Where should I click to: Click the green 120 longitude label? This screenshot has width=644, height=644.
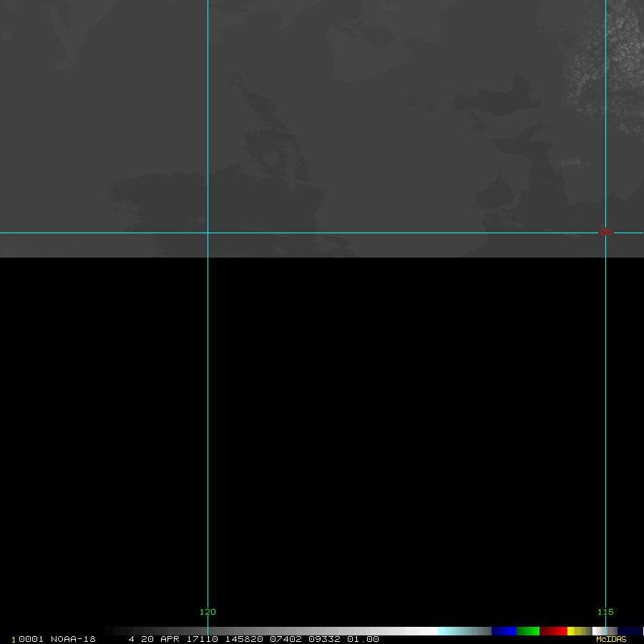[x=208, y=612]
